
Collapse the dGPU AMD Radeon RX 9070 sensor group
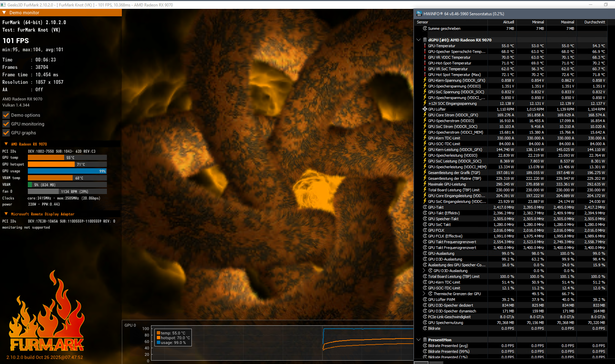coord(418,40)
